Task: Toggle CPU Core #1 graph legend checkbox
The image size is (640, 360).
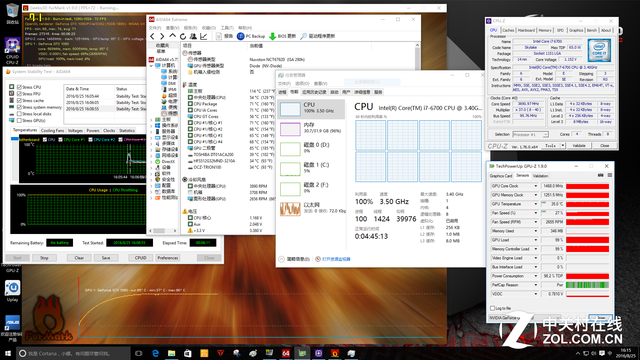Action: 60,140
